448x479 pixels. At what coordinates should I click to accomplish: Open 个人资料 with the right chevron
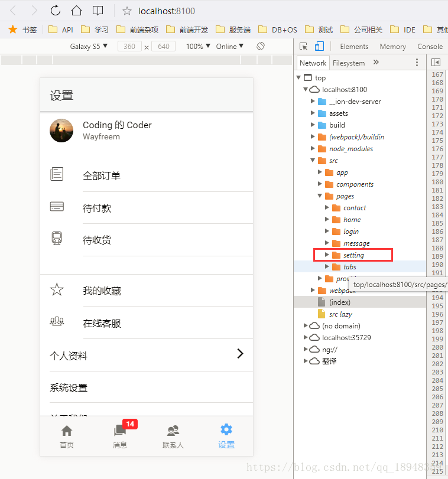pos(241,353)
